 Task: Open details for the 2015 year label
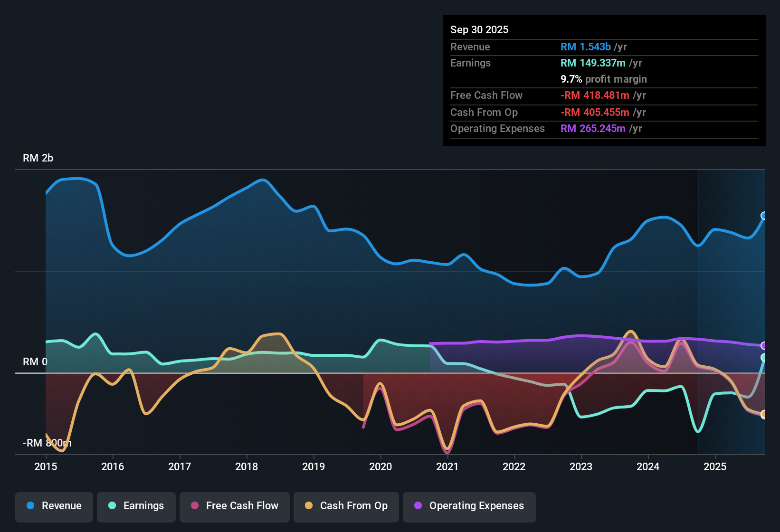click(x=46, y=467)
